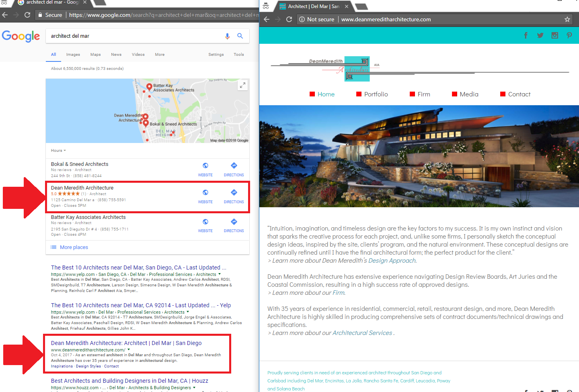This screenshot has height=392, width=579.
Task: Expand the map to full view
Action: pos(242,85)
